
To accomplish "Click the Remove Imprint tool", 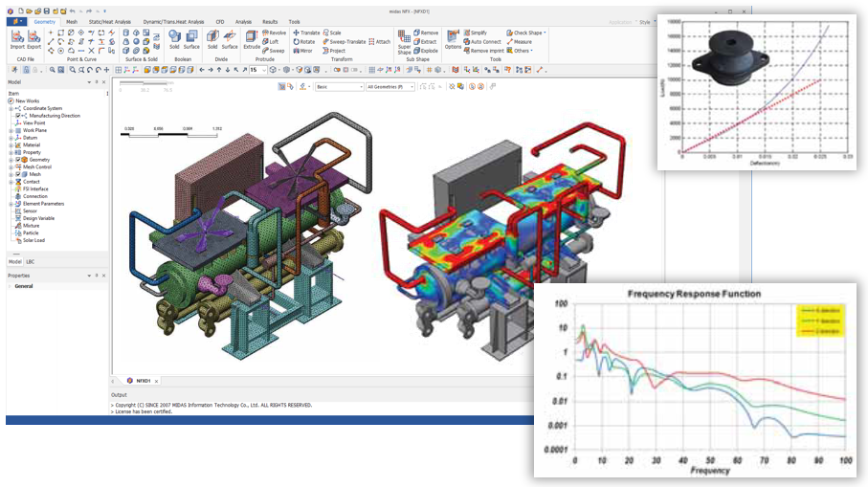I will [x=484, y=51].
